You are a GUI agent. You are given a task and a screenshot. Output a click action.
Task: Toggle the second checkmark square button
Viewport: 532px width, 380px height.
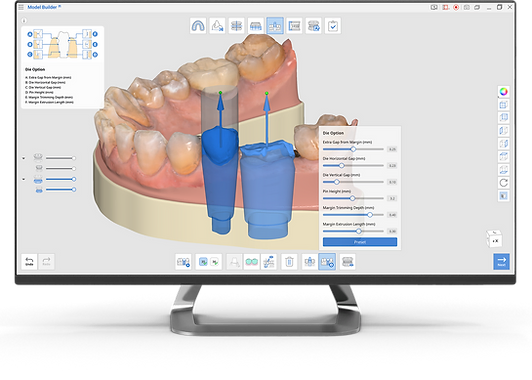pos(215,262)
